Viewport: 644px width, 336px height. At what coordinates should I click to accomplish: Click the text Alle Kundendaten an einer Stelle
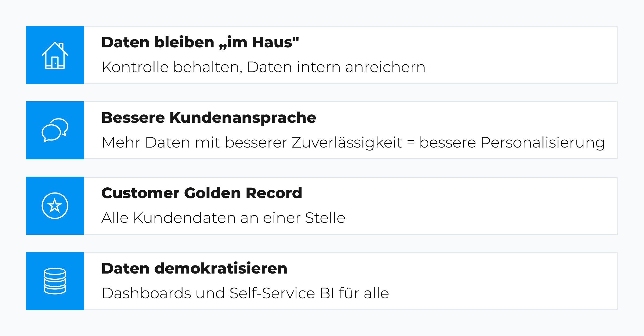click(x=223, y=218)
